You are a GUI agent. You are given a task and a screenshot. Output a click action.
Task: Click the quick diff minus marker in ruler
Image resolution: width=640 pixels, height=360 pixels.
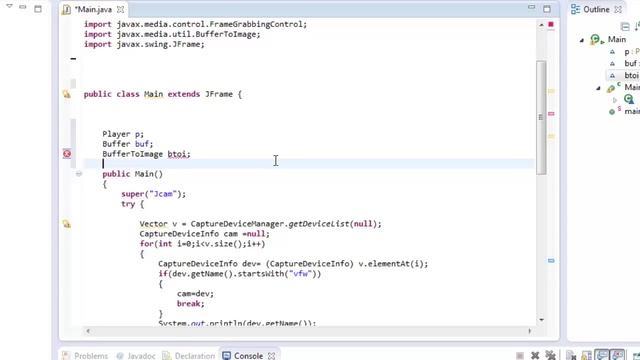point(73,59)
